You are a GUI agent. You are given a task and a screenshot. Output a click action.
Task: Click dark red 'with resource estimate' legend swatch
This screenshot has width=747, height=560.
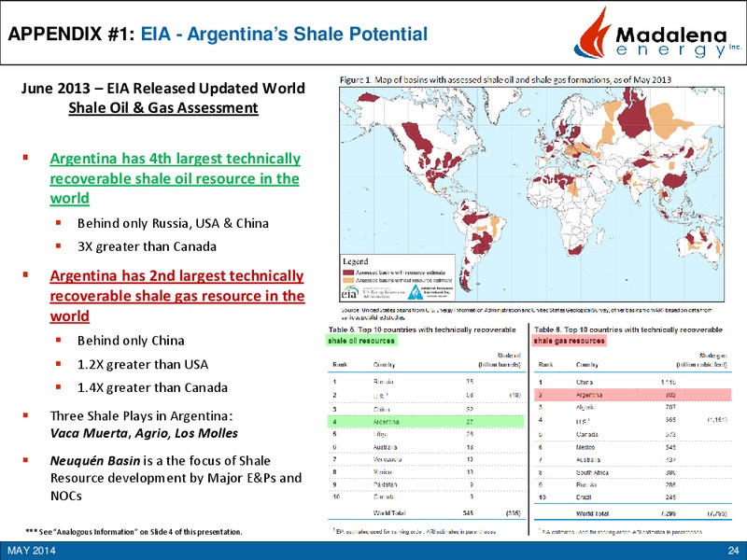348,273
